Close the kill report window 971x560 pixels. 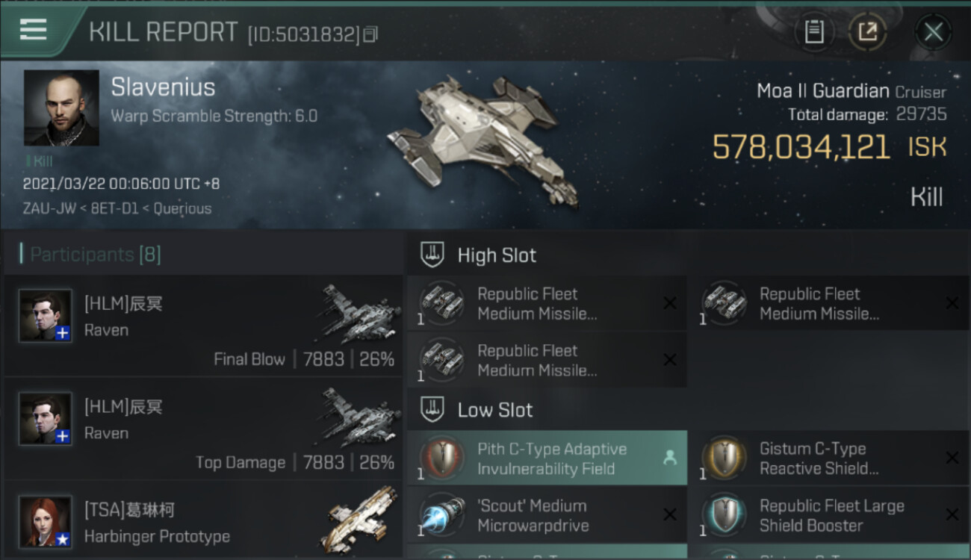click(933, 31)
